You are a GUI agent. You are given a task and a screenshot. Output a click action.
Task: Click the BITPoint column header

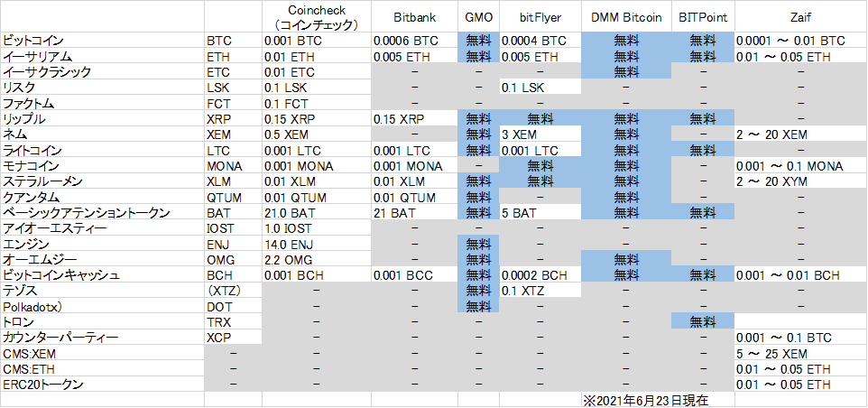coord(703,17)
